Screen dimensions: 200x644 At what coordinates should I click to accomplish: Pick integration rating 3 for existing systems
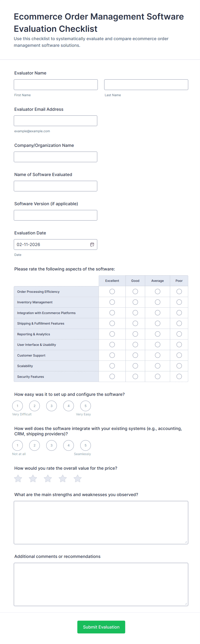coord(52,445)
